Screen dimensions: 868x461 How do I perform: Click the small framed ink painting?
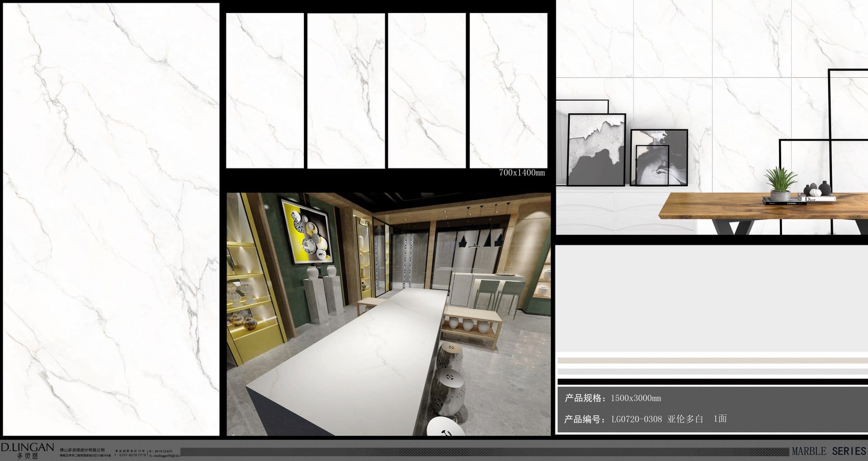pos(652,165)
